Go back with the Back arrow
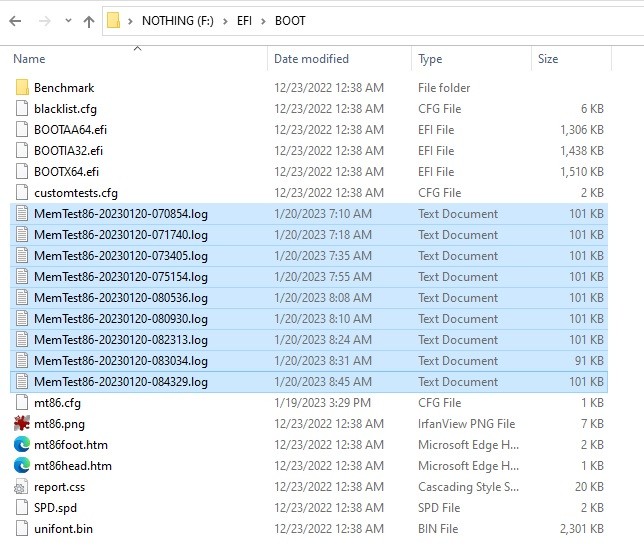 (15, 21)
